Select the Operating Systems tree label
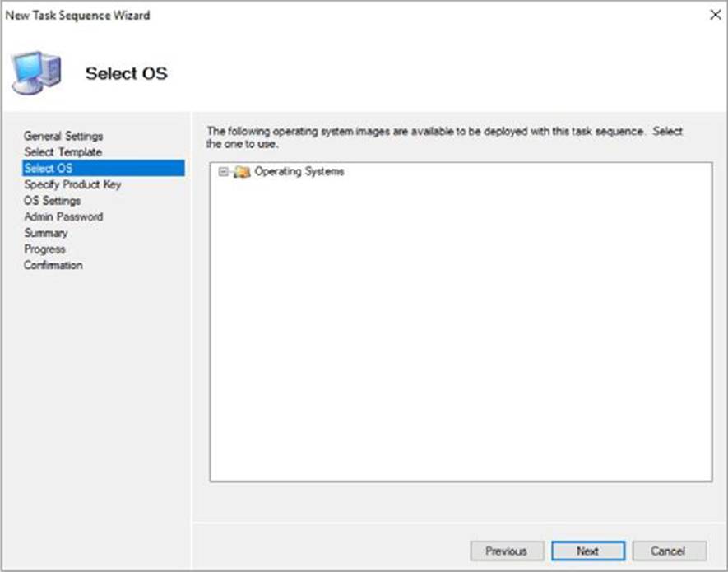Viewport: 728px width, 572px height. click(x=299, y=172)
